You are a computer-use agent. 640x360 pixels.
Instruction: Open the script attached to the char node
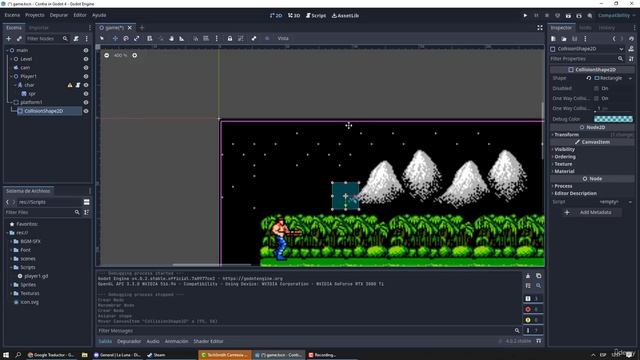click(x=78, y=85)
